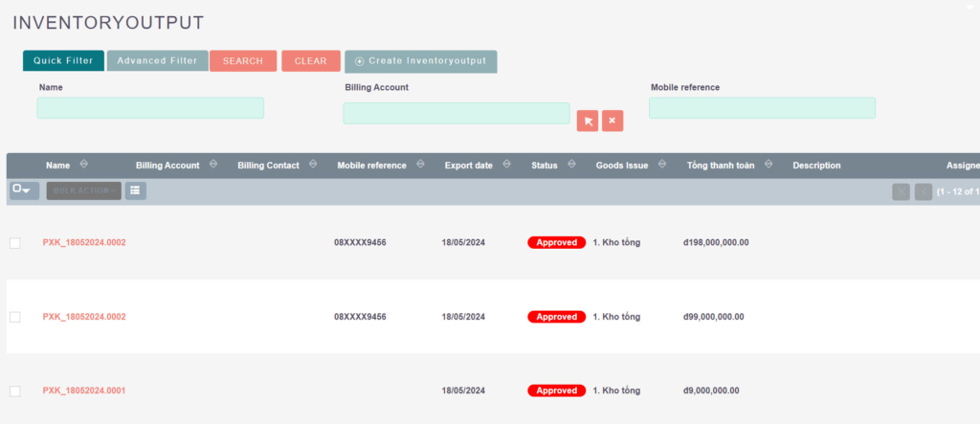Clear the Billing Account field with the X icon
The height and width of the screenshot is (424, 980).
click(612, 121)
